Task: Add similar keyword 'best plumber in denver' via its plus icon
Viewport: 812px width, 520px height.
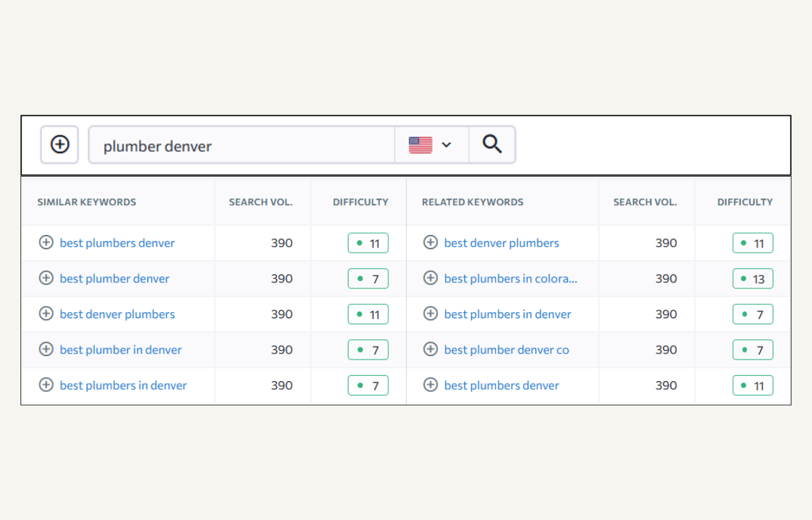Action: 46,349
